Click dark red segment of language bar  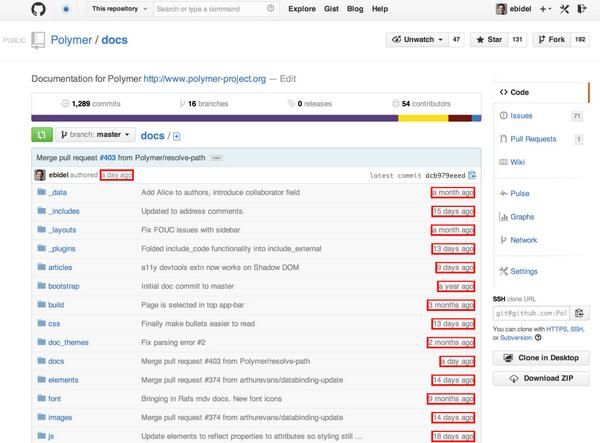(460, 118)
